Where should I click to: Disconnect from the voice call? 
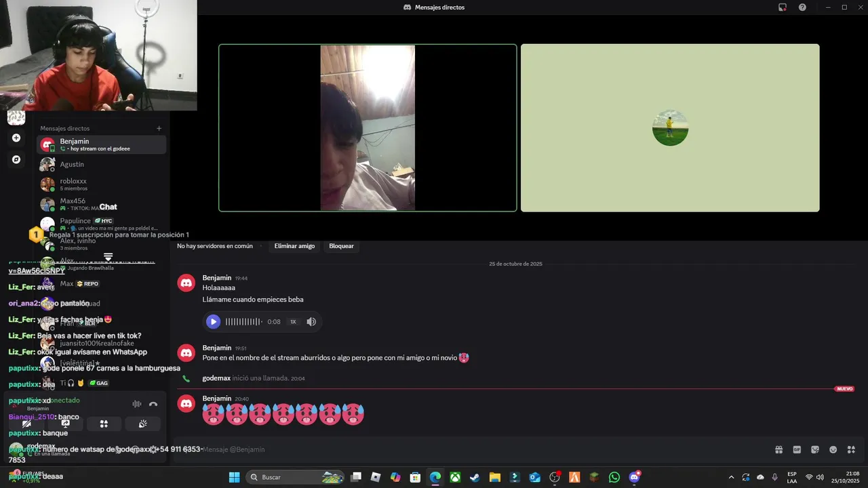[153, 404]
